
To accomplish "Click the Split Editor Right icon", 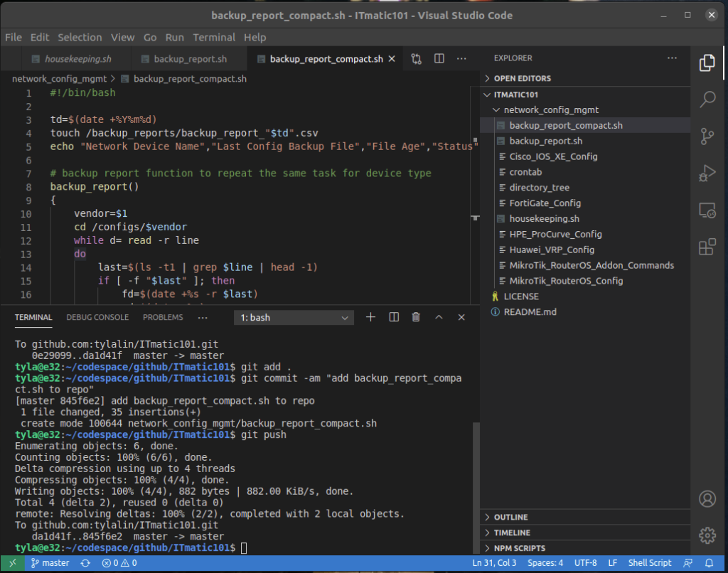I will click(439, 59).
